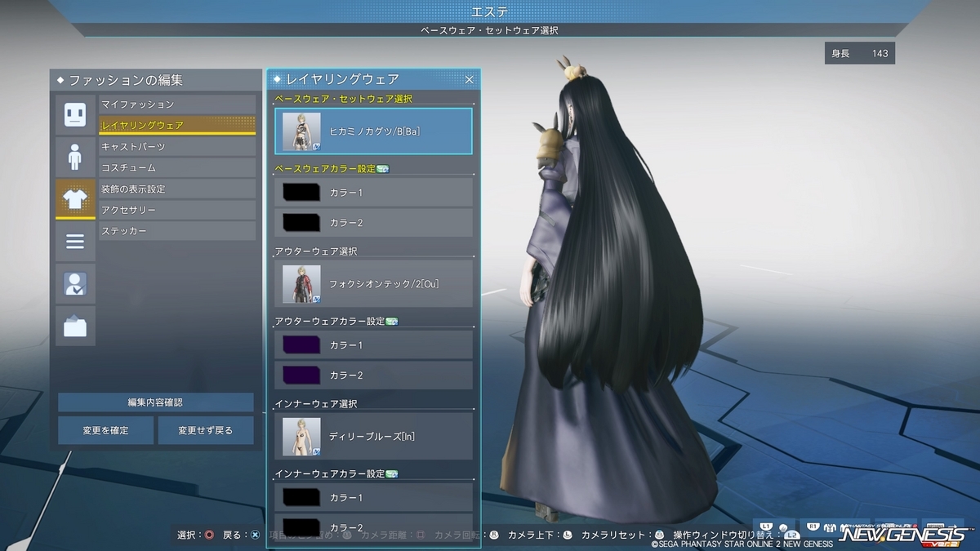Viewport: 980px width, 551px height.
Task: Click the 変更せず戻る button
Action: tap(206, 430)
